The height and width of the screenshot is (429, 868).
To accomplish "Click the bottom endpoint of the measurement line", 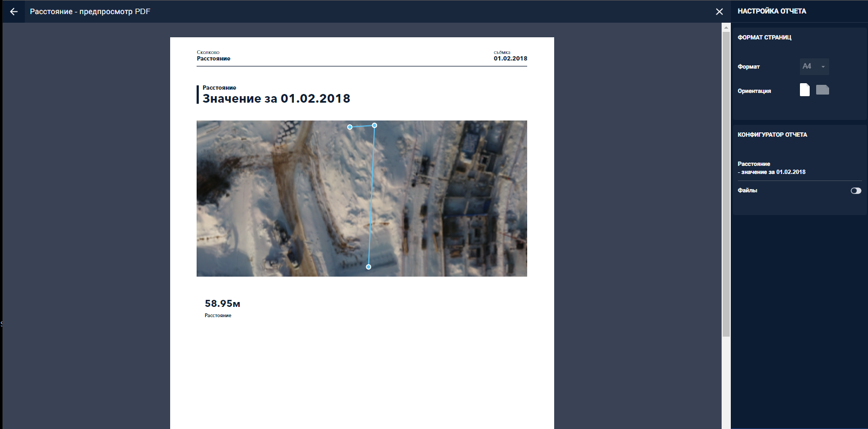I will pyautogui.click(x=368, y=267).
